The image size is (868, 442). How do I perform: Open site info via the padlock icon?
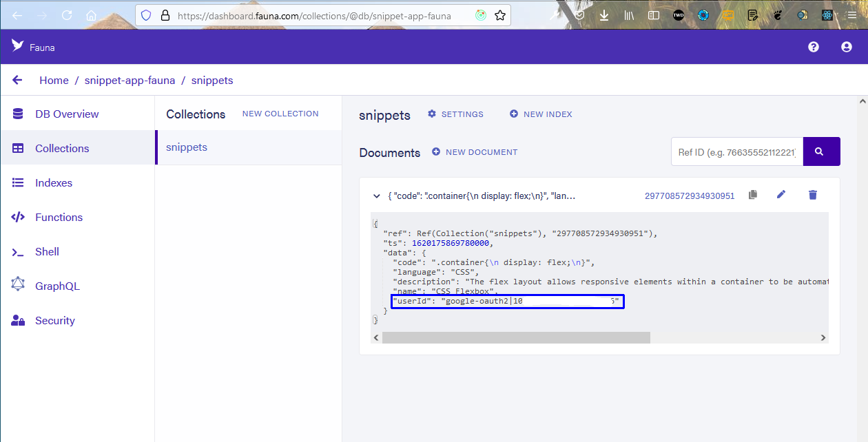pyautogui.click(x=164, y=15)
